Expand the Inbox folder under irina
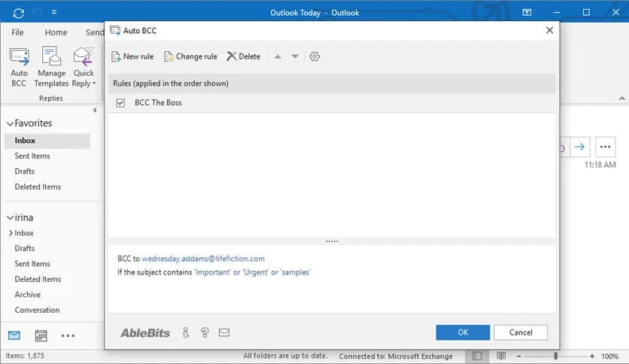This screenshot has width=629, height=364. (x=11, y=233)
